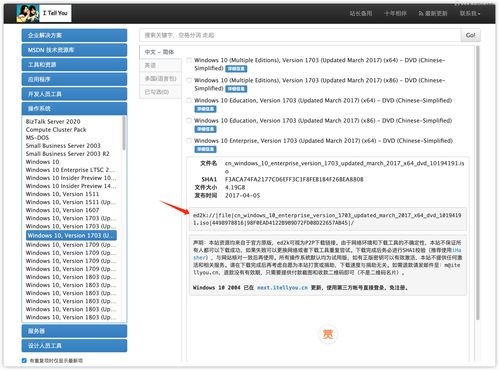
Task: Click the ed2k download link text
Action: (327, 219)
